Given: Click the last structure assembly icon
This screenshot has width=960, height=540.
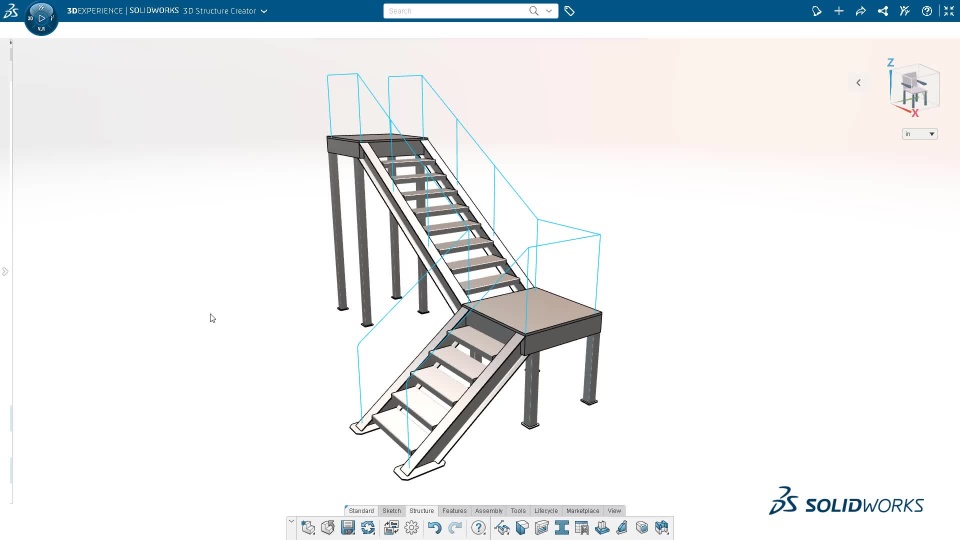Looking at the screenshot, I should coord(662,528).
